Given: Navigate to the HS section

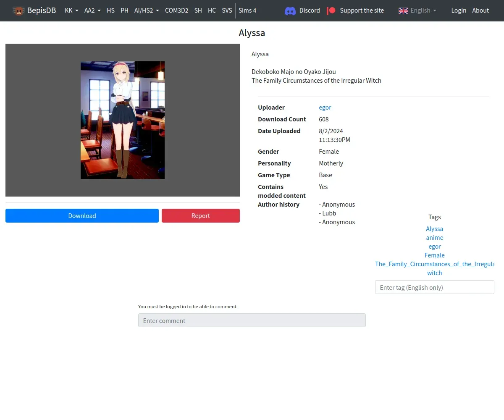Looking at the screenshot, I should click(110, 10).
